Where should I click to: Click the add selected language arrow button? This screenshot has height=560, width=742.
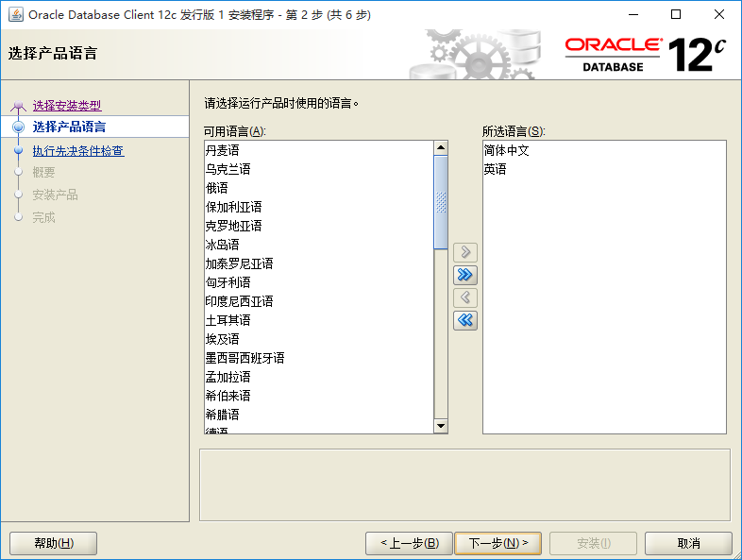click(465, 252)
